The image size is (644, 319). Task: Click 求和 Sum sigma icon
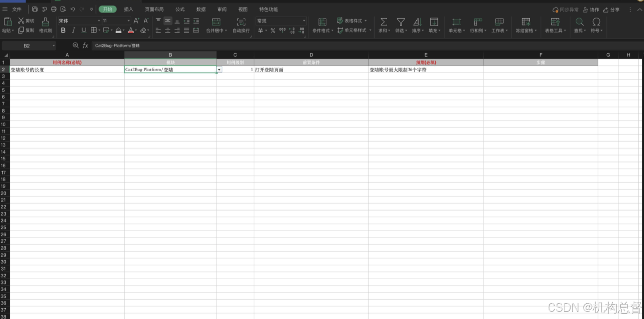[x=384, y=22]
